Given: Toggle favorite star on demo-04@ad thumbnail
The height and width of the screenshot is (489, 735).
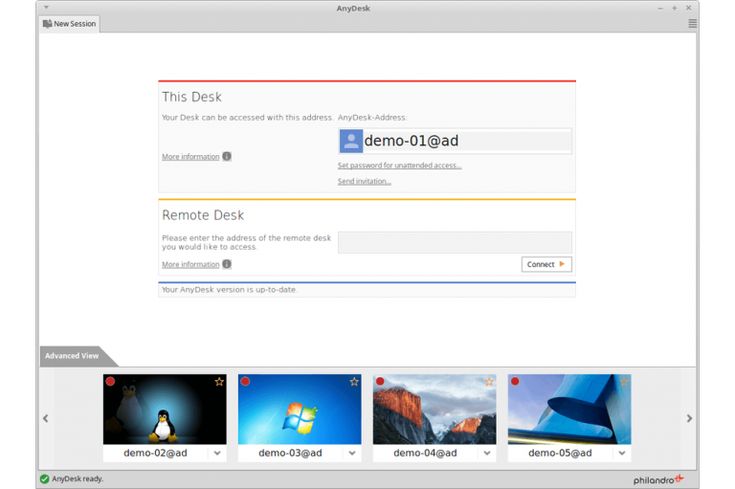Looking at the screenshot, I should (489, 382).
